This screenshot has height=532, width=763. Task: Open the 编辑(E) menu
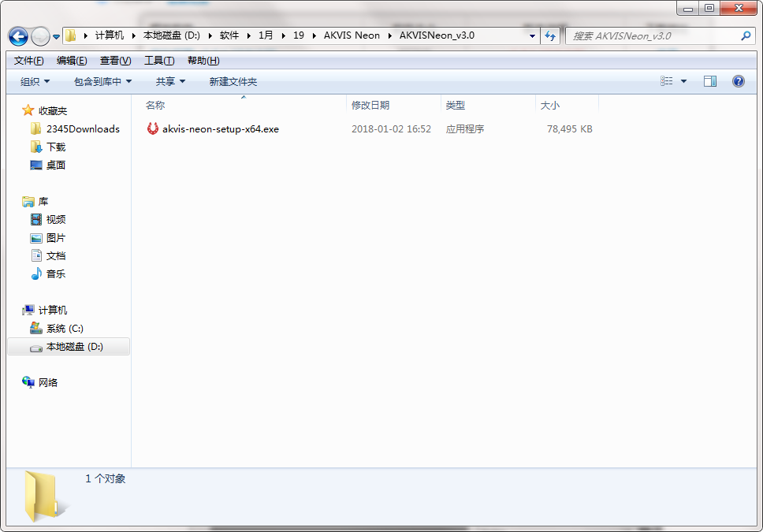coord(72,61)
